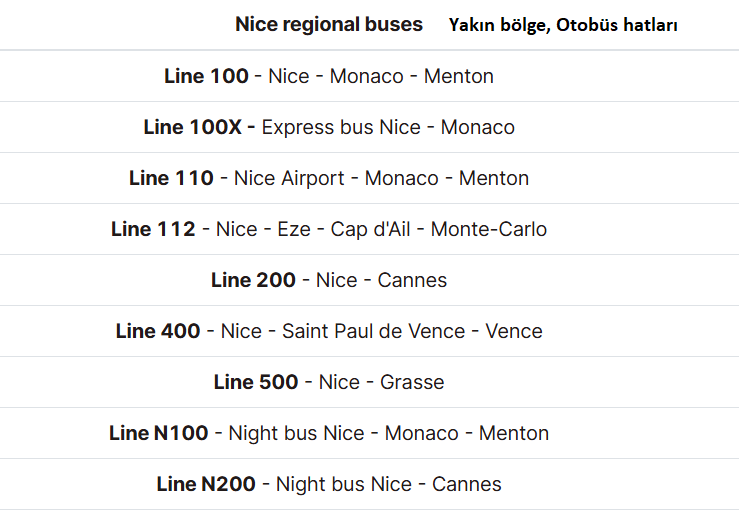Viewport: 739px width, 516px height.
Task: Select the bold "Line 400" label
Action: point(158,331)
